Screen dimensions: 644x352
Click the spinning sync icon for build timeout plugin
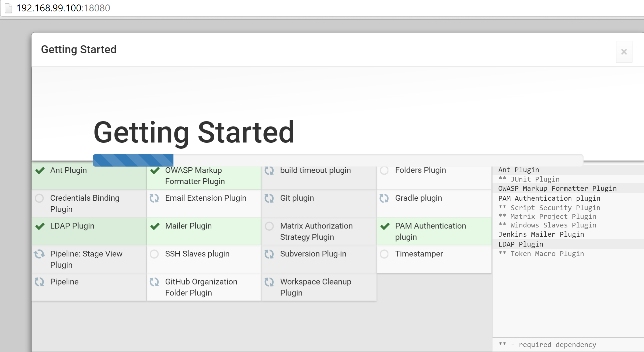click(x=269, y=170)
